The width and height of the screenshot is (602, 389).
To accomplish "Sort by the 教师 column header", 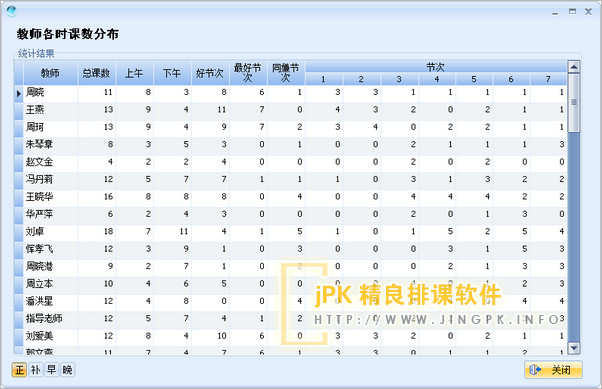I will (51, 73).
